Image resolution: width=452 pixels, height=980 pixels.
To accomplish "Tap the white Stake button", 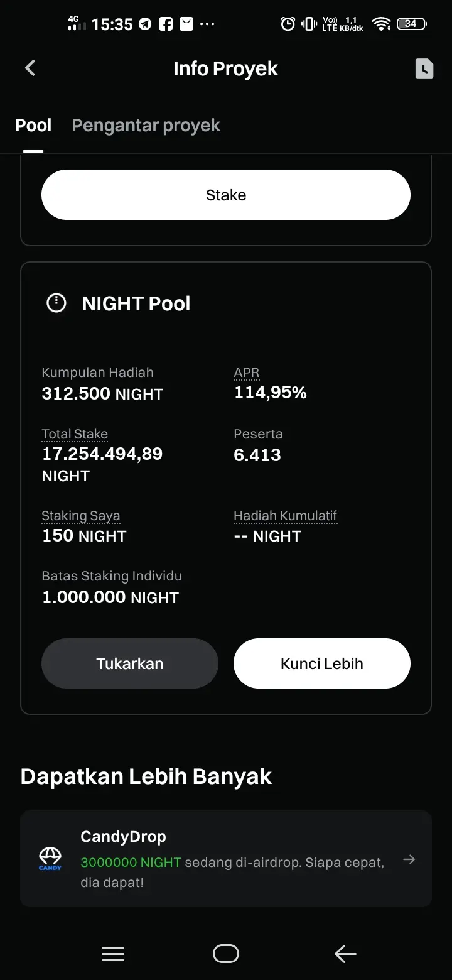I will 226,195.
